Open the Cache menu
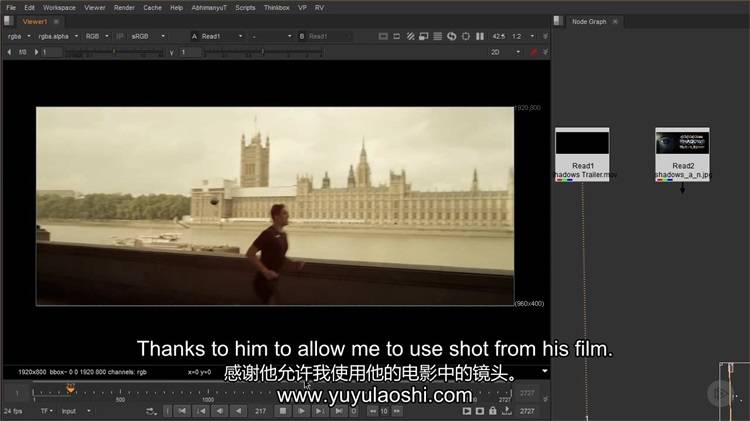This screenshot has height=421, width=750. pyautogui.click(x=153, y=8)
